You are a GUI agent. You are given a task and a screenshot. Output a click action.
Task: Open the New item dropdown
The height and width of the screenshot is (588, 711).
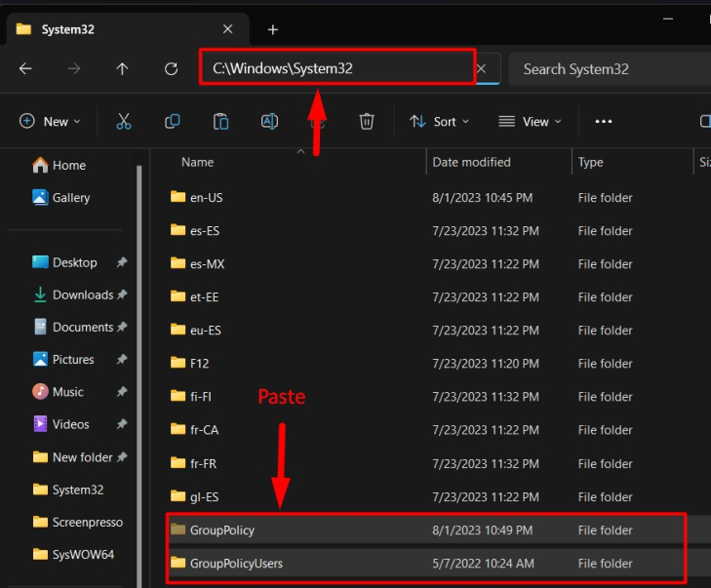[50, 121]
